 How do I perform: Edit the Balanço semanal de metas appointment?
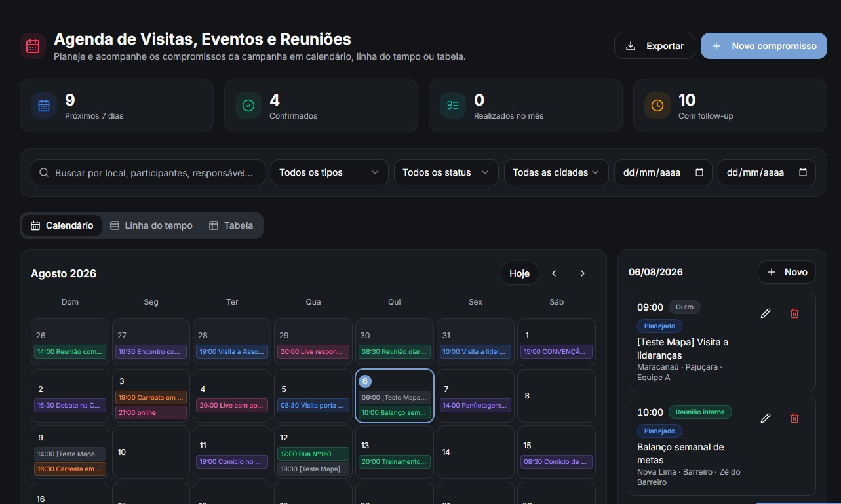tap(765, 418)
